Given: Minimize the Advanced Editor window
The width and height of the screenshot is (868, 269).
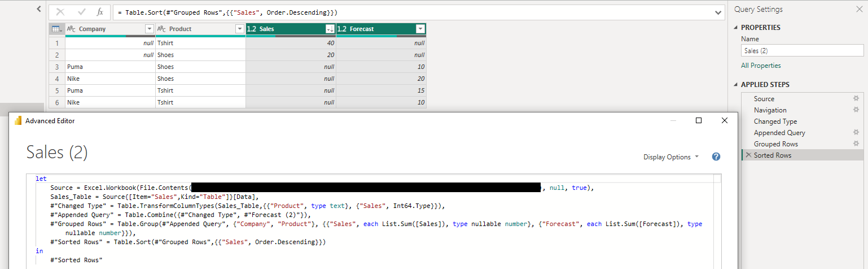Looking at the screenshot, I should [x=673, y=120].
